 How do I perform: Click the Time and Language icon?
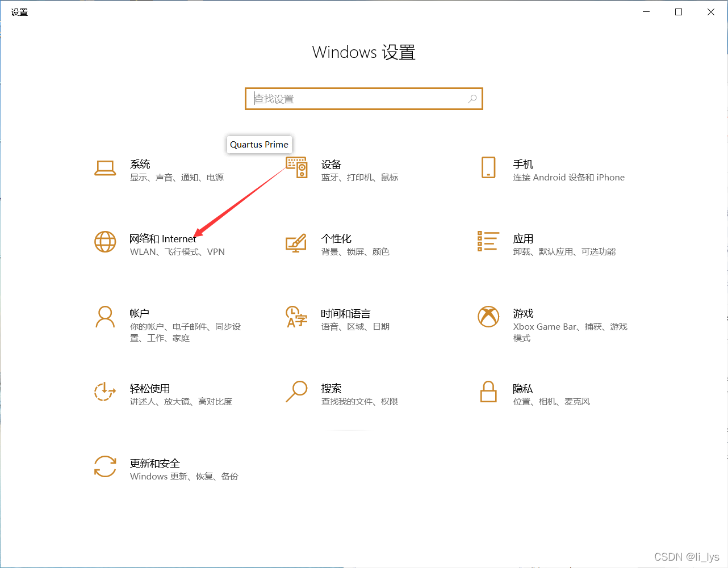pyautogui.click(x=296, y=317)
